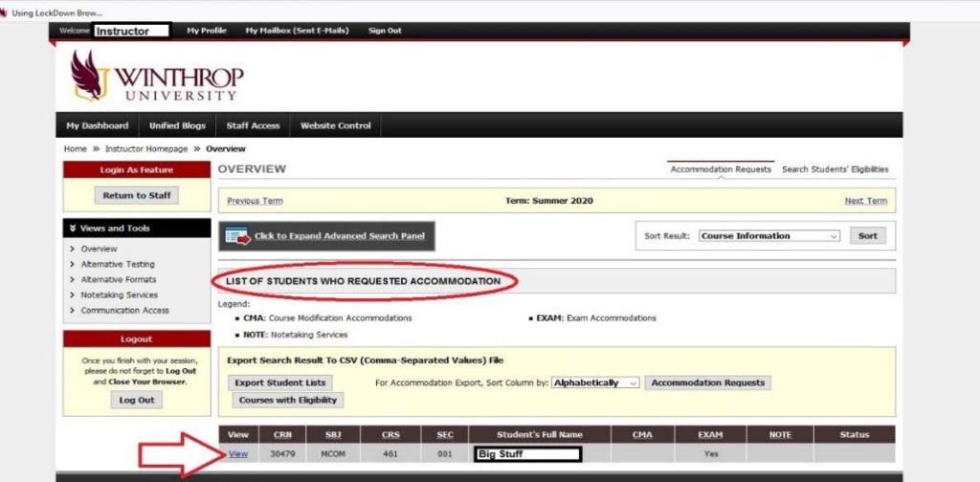Screen dimensions: 980x482
Task: Select Alternative Testing in sidebar
Action: tap(118, 264)
